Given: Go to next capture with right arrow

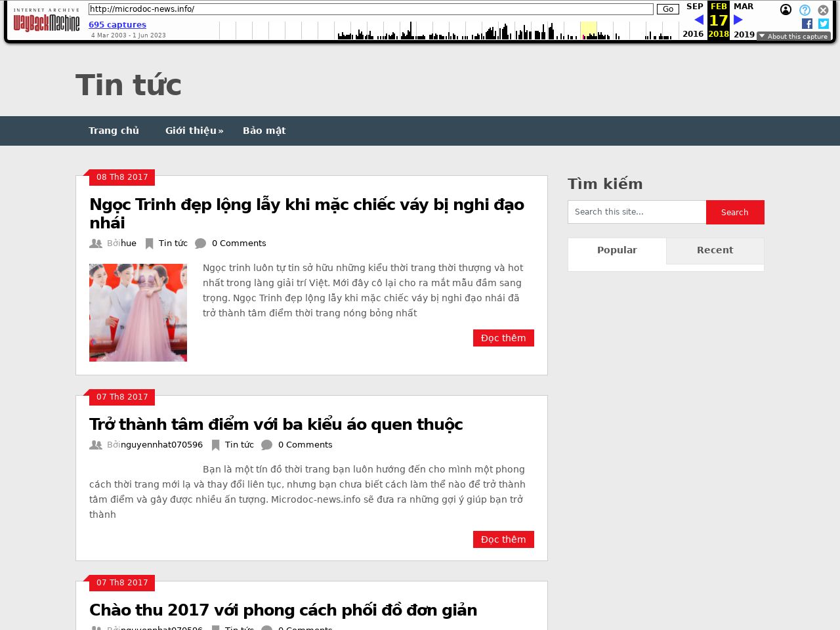Looking at the screenshot, I should [738, 20].
